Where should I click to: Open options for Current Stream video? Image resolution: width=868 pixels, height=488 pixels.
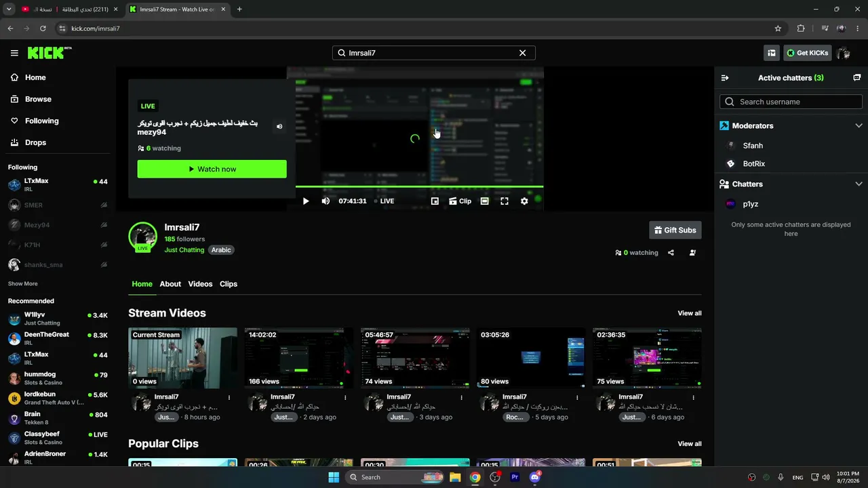229,398
